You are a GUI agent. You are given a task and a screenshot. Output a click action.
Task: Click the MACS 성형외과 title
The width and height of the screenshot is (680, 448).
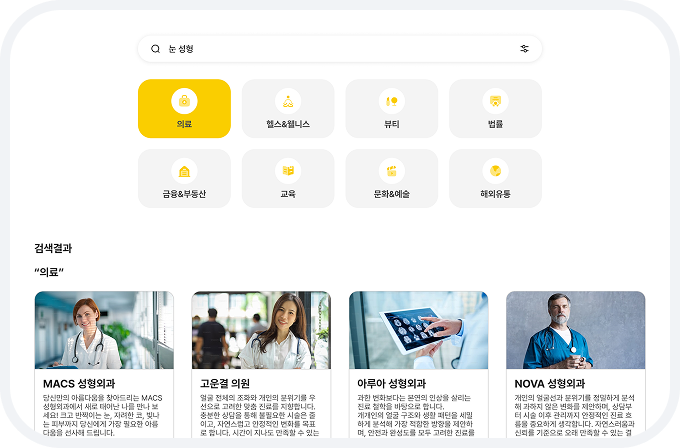pyautogui.click(x=79, y=384)
